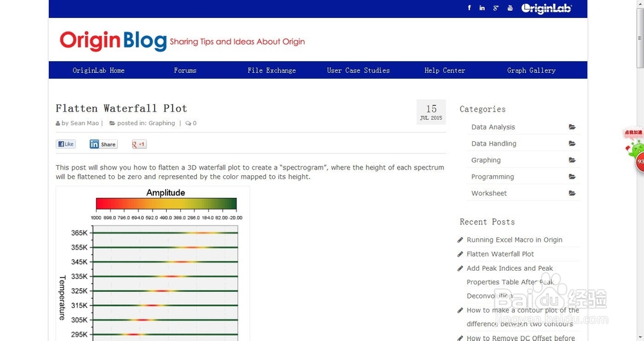Open recent post How to Remove DC Offset

tap(521, 338)
